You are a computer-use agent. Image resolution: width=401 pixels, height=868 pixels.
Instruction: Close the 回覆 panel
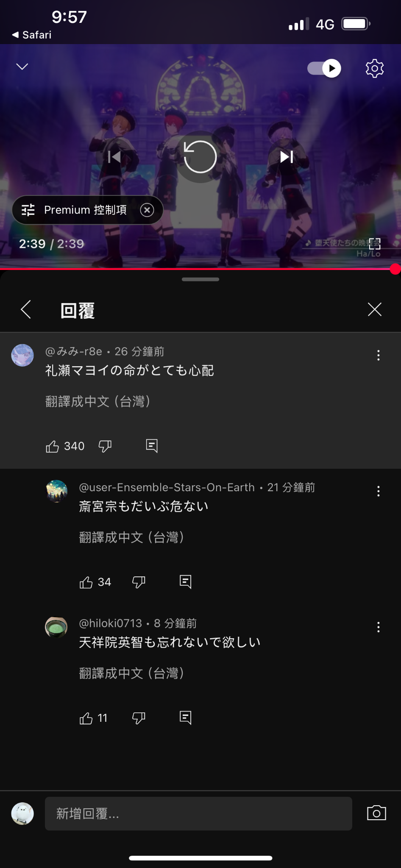(x=375, y=309)
